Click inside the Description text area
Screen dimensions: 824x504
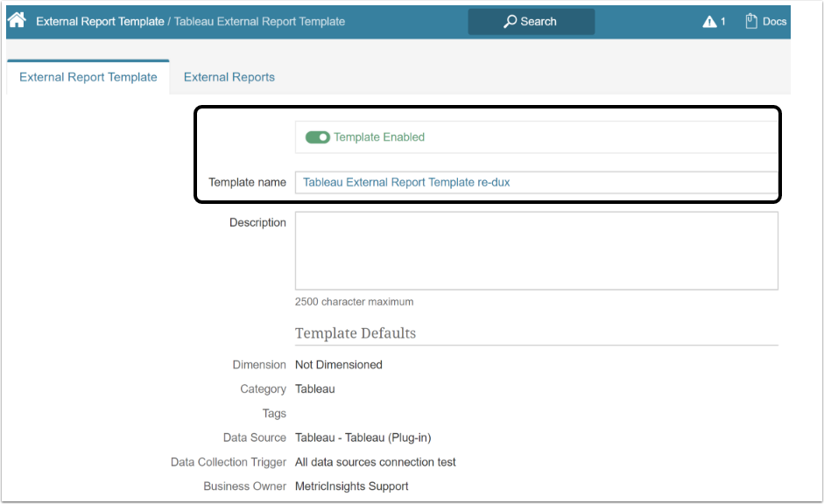pyautogui.click(x=537, y=250)
